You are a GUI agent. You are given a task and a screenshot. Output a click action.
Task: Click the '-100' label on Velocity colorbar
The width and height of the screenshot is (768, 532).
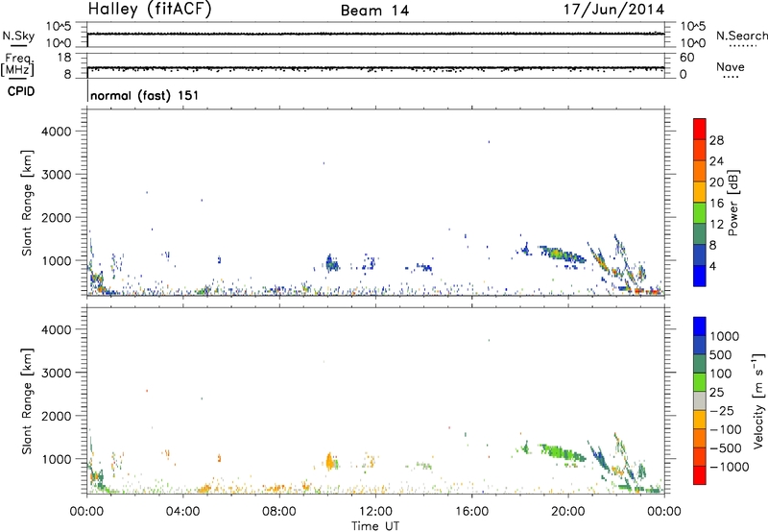click(x=726, y=429)
